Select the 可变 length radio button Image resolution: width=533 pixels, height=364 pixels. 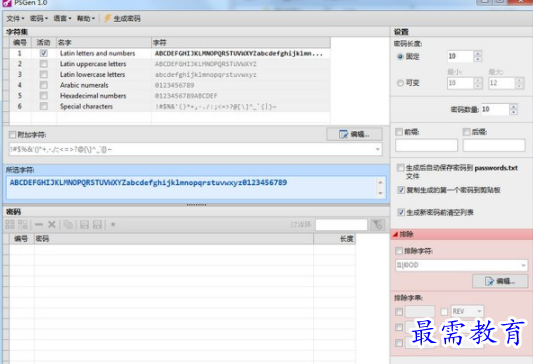pyautogui.click(x=400, y=83)
